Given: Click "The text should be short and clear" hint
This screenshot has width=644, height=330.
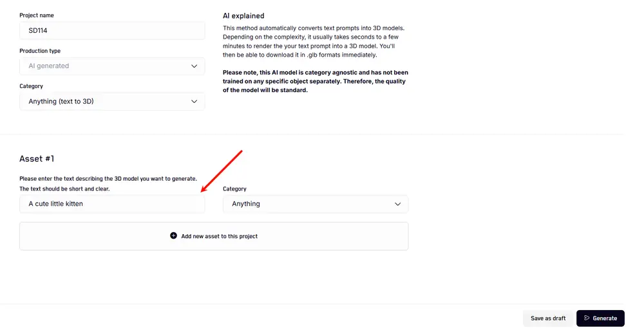Looking at the screenshot, I should pos(64,188).
